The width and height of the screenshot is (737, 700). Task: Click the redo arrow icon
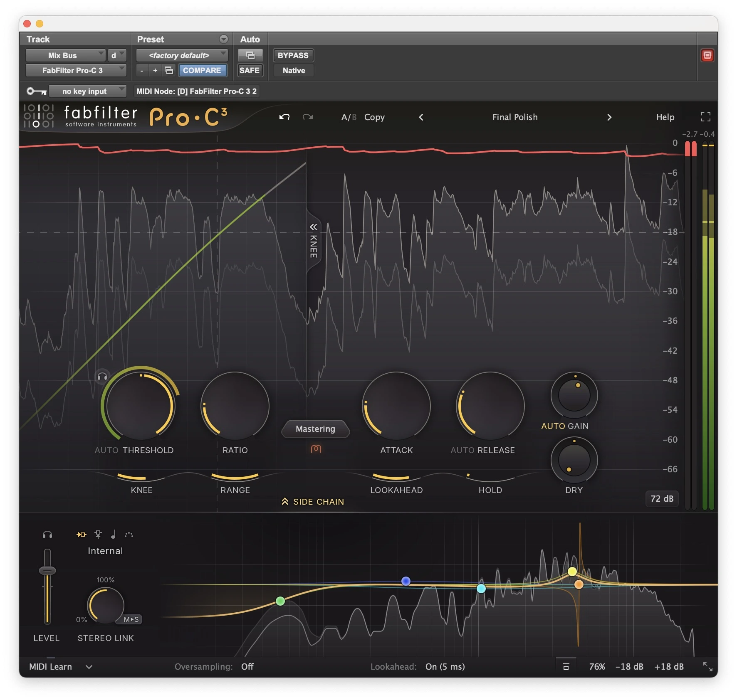308,117
